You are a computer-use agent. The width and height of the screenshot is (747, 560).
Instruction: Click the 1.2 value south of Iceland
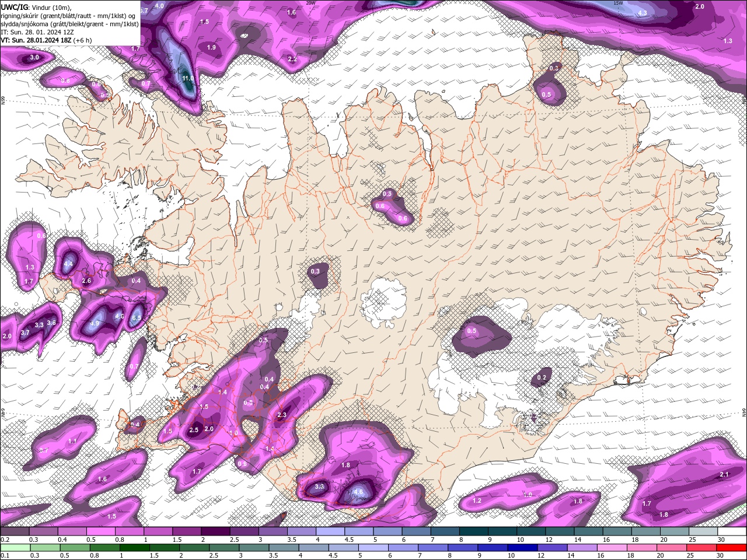(477, 501)
